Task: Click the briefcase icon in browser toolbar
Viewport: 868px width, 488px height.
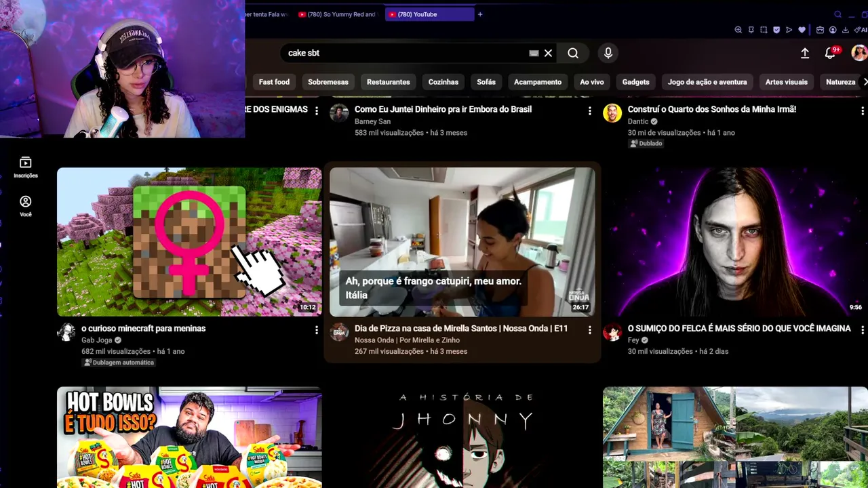Action: pos(820,30)
